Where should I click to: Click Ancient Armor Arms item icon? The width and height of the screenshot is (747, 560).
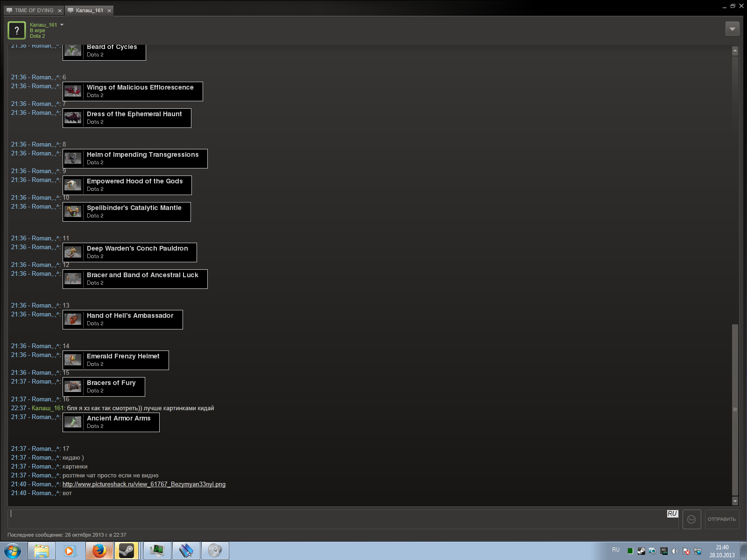tap(73, 422)
